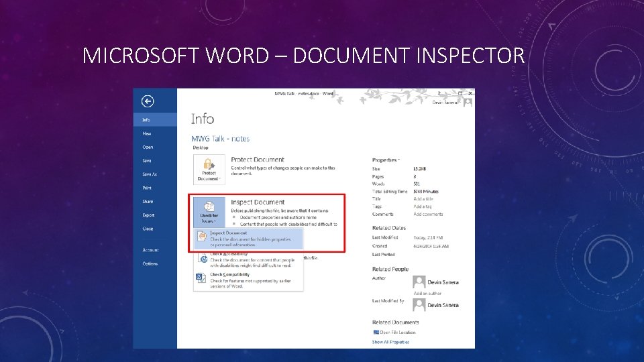
Task: Click Add an author field
Action: [x=427, y=294]
